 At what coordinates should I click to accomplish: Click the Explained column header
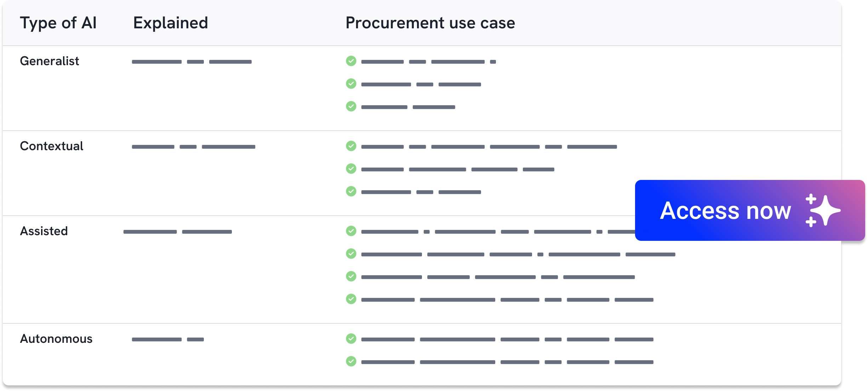pos(171,23)
